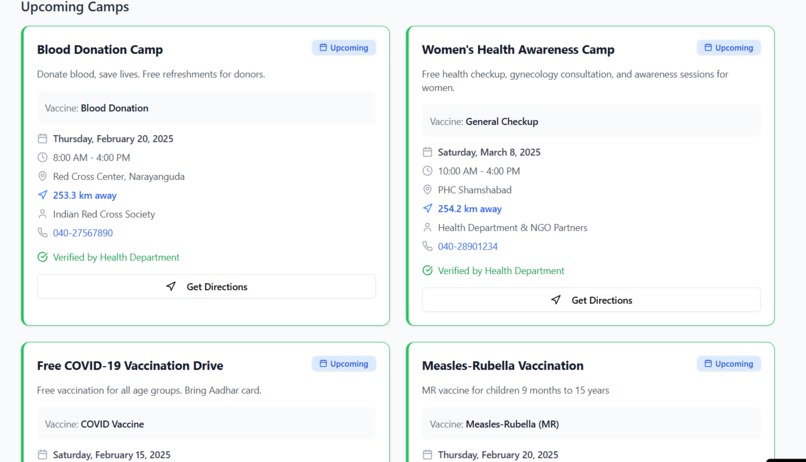Click the text Health Department & NGO Partners

pyautogui.click(x=512, y=228)
